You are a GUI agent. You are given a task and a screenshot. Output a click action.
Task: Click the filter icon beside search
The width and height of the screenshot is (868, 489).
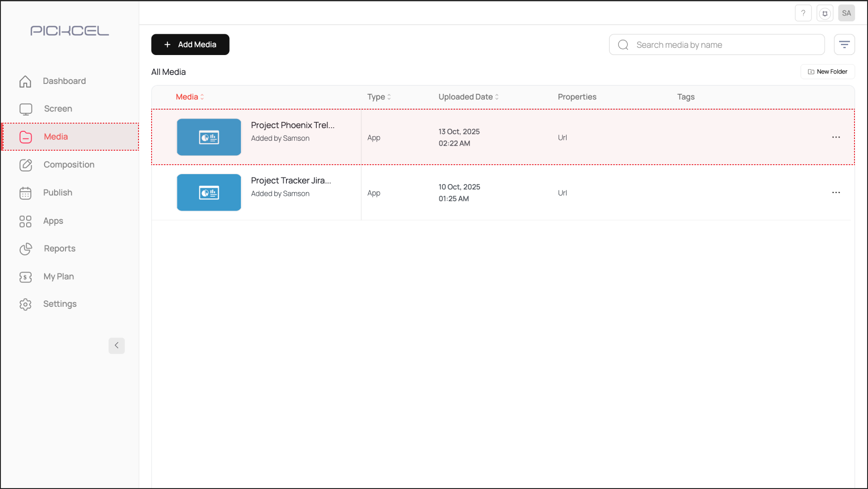844,45
